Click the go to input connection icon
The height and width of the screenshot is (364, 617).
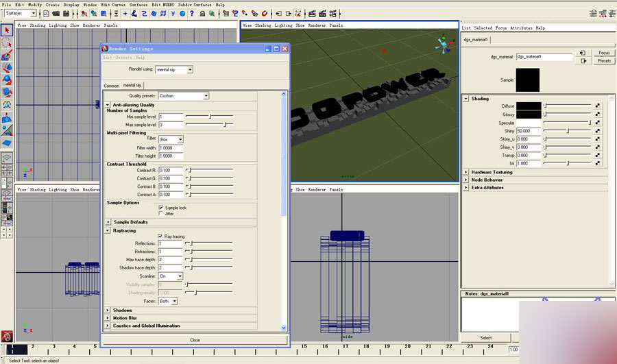[582, 53]
